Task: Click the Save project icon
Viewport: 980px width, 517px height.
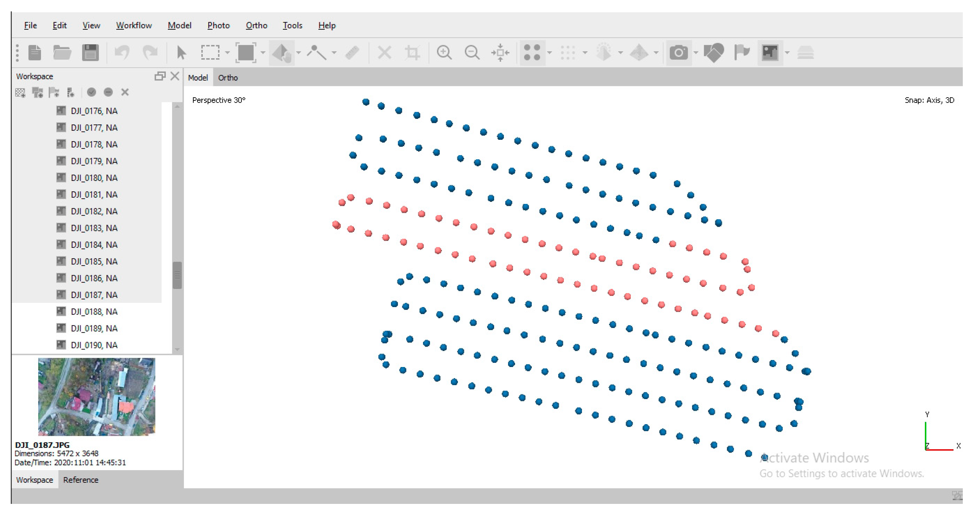Action: [90, 52]
